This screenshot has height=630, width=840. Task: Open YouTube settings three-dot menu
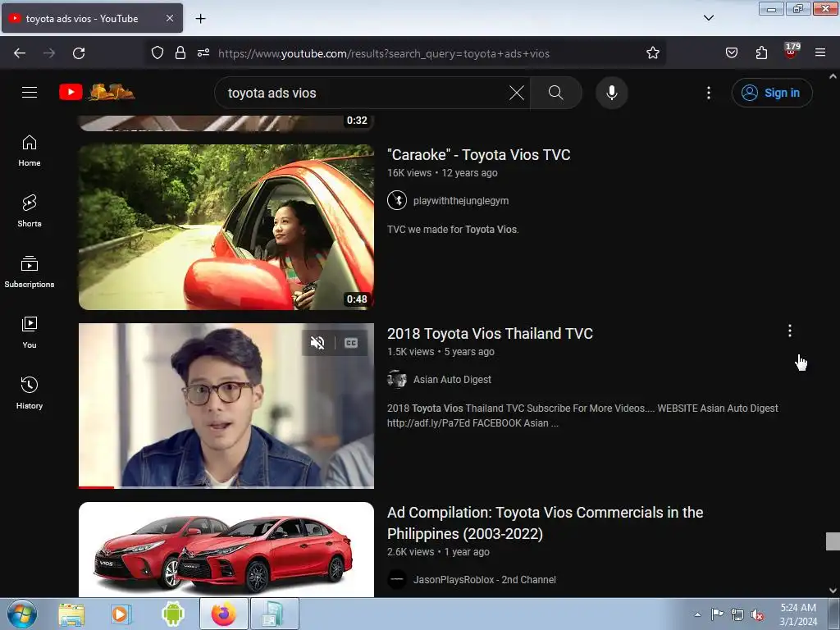[708, 93]
